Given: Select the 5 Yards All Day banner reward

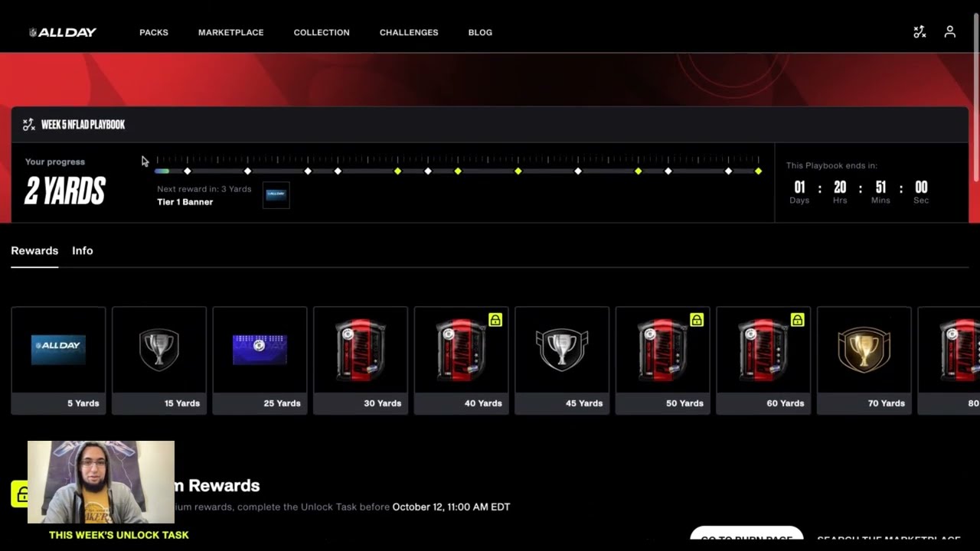Looking at the screenshot, I should pos(58,360).
